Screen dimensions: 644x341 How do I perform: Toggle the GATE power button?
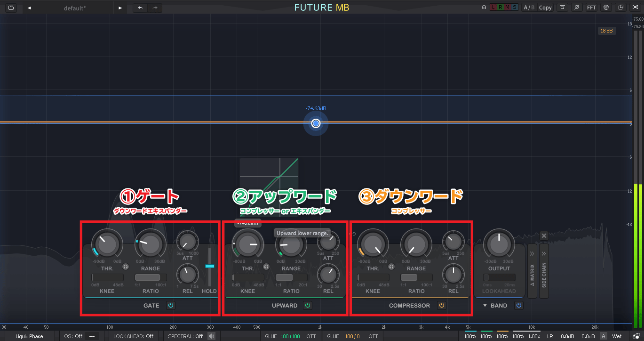tap(171, 306)
